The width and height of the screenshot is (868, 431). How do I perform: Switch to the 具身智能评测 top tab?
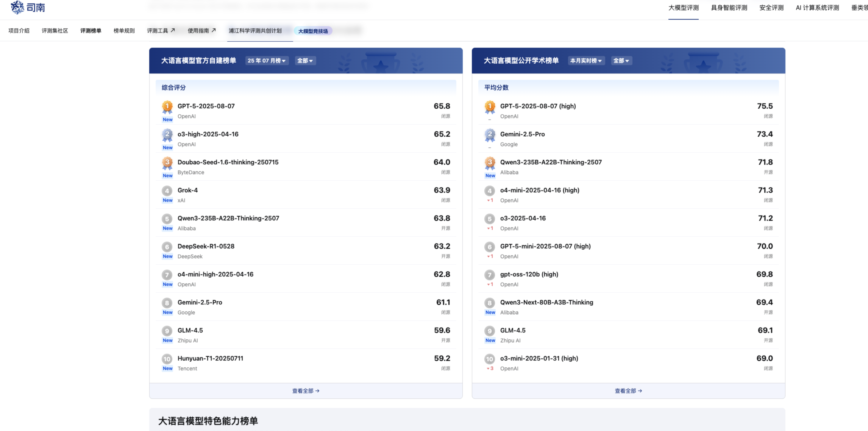pyautogui.click(x=729, y=8)
